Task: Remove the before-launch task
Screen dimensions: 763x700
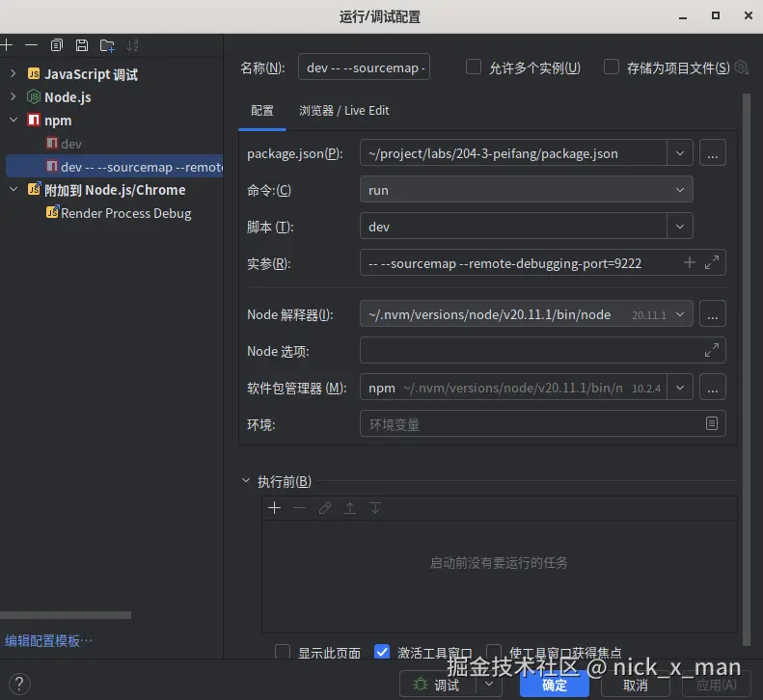Action: (x=300, y=508)
